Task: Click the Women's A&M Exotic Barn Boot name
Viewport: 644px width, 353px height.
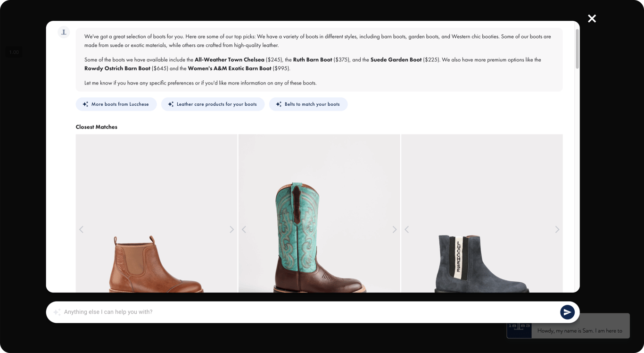Action: click(230, 68)
